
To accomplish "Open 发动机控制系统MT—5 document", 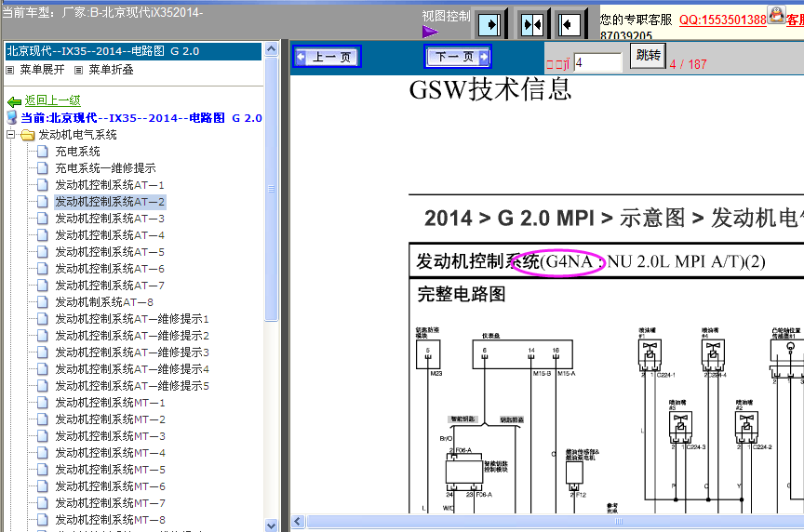I will 110,470.
